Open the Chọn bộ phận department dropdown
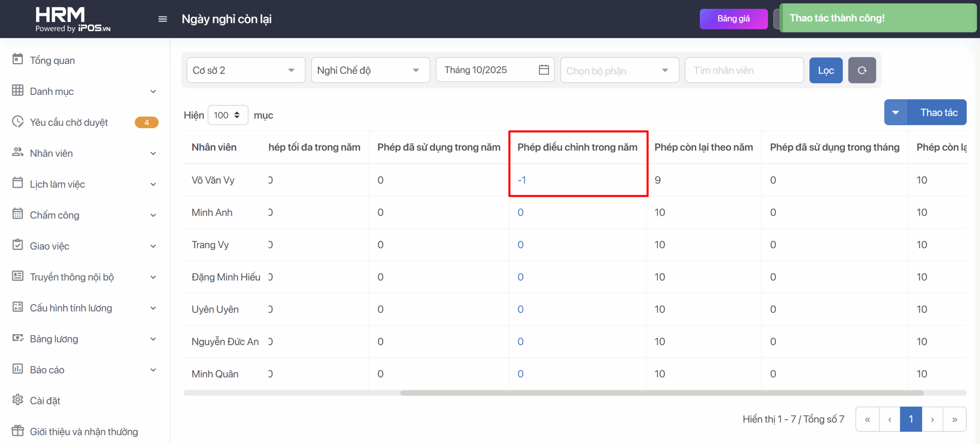Viewport: 980px width, 444px height. [619, 70]
